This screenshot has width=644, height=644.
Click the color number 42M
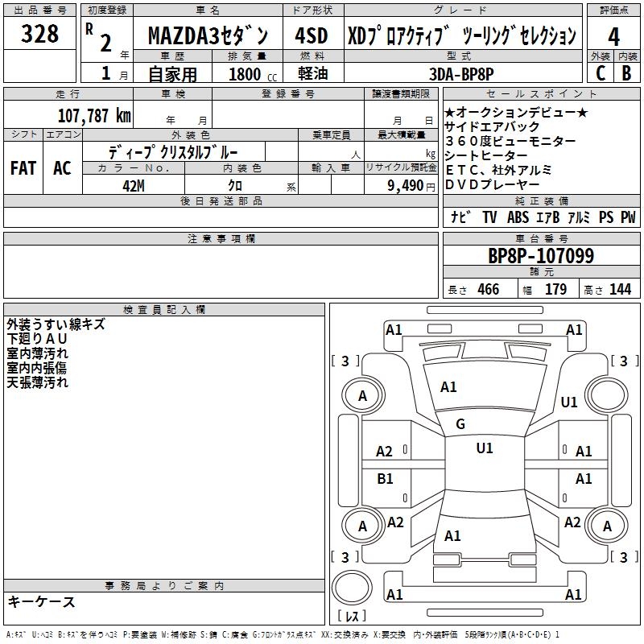134,186
